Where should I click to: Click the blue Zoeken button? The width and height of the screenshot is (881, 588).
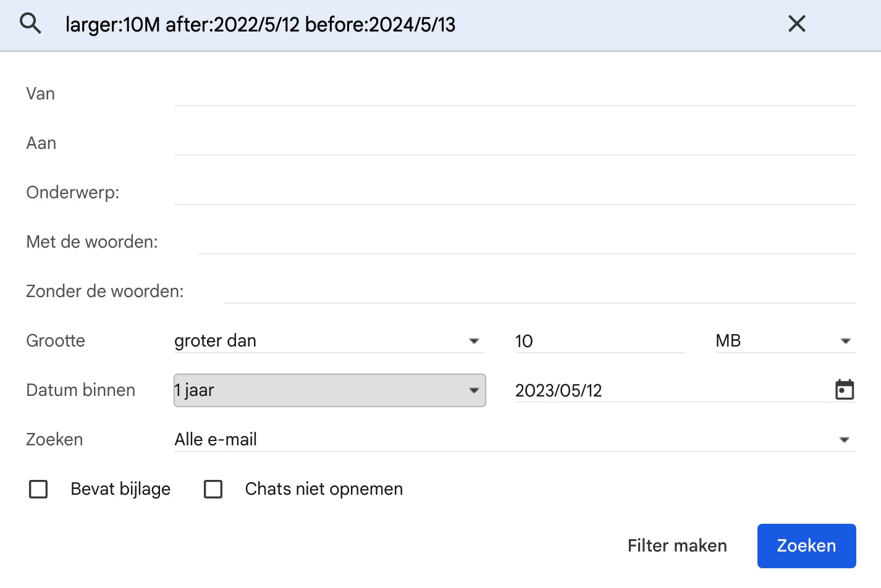pyautogui.click(x=806, y=546)
